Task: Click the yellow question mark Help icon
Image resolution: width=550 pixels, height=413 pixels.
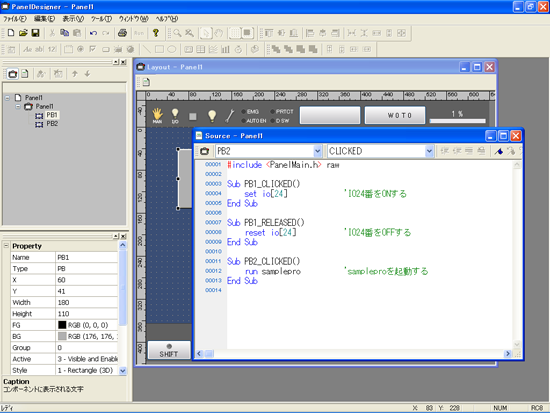Action: point(156,33)
